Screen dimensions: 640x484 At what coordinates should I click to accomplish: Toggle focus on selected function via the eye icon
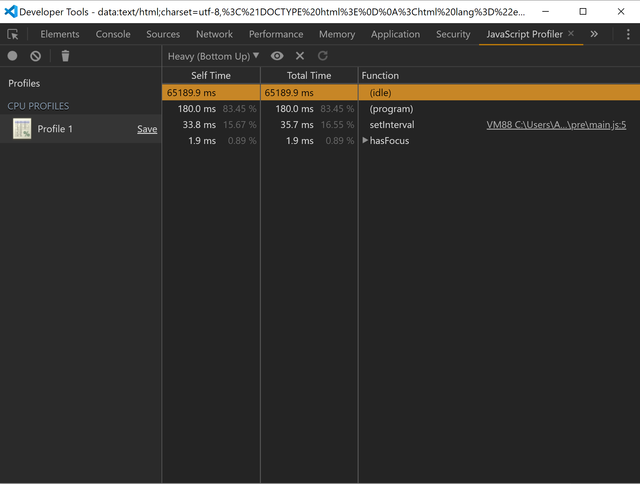tap(277, 56)
